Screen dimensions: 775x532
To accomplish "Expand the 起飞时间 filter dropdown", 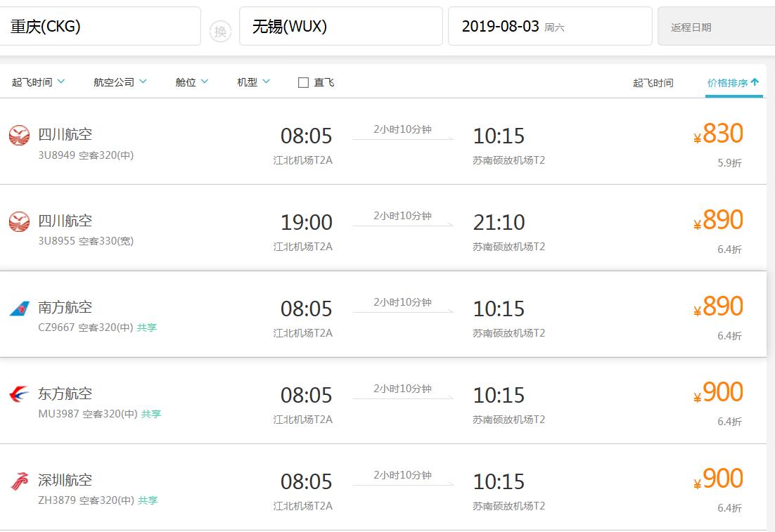I will click(39, 82).
